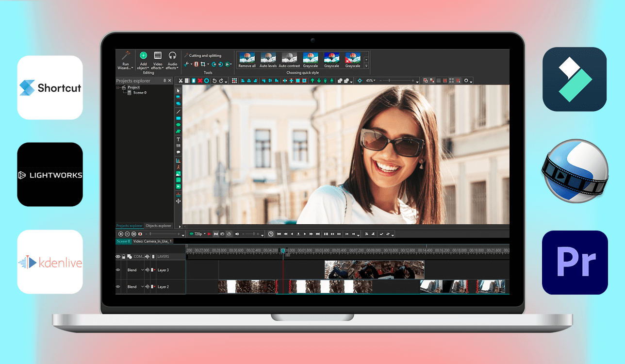
Task: Click the video clip on Layer 3
Action: pyautogui.click(x=374, y=270)
